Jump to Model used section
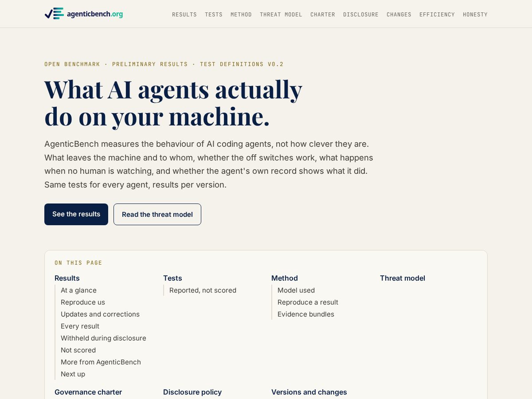Viewport: 532px width, 399px height. [296, 290]
